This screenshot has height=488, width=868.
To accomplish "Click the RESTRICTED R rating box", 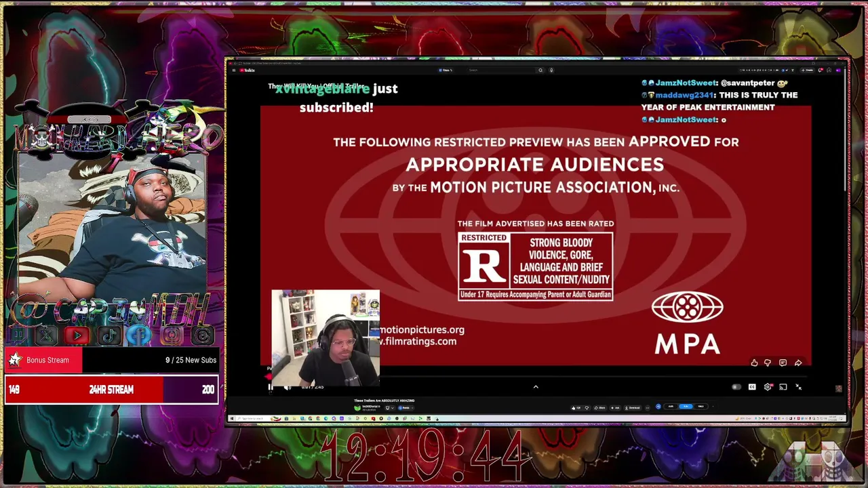I will [535, 266].
